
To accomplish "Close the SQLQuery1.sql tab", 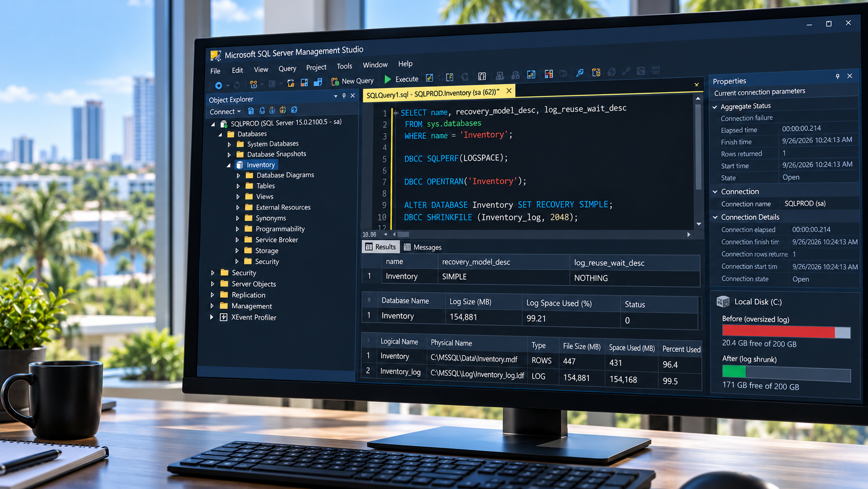I will point(509,91).
